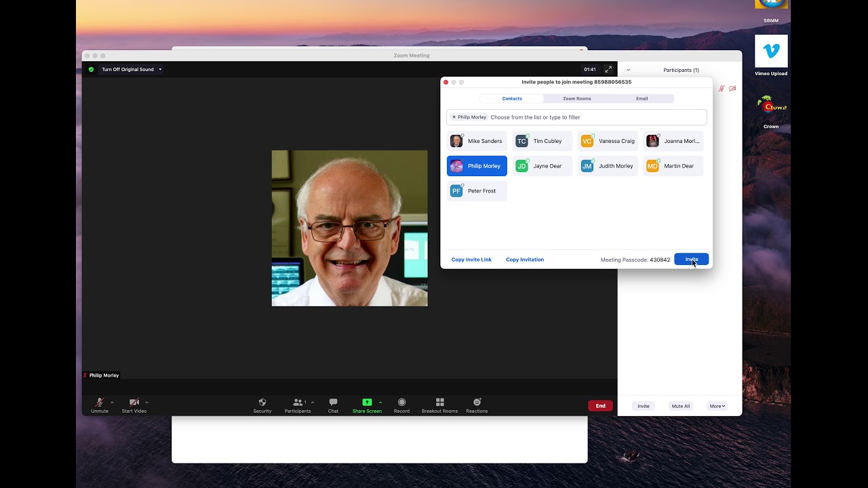Open the Turn Off Original Sound dropdown arrow

[160, 69]
